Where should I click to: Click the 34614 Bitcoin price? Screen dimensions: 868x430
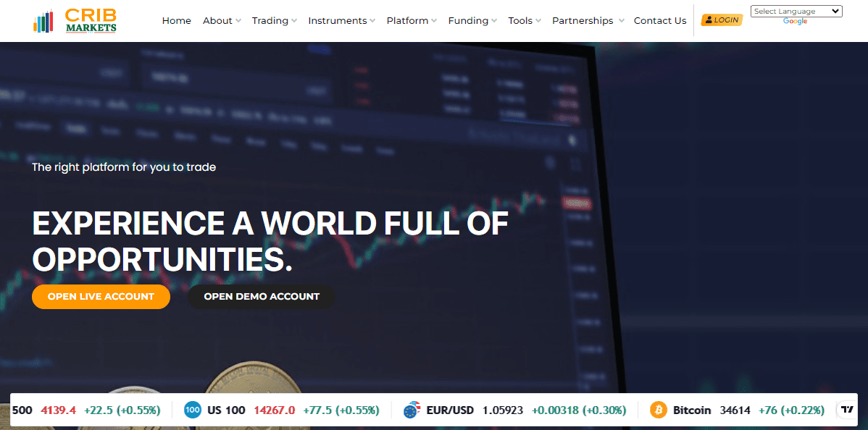(735, 410)
